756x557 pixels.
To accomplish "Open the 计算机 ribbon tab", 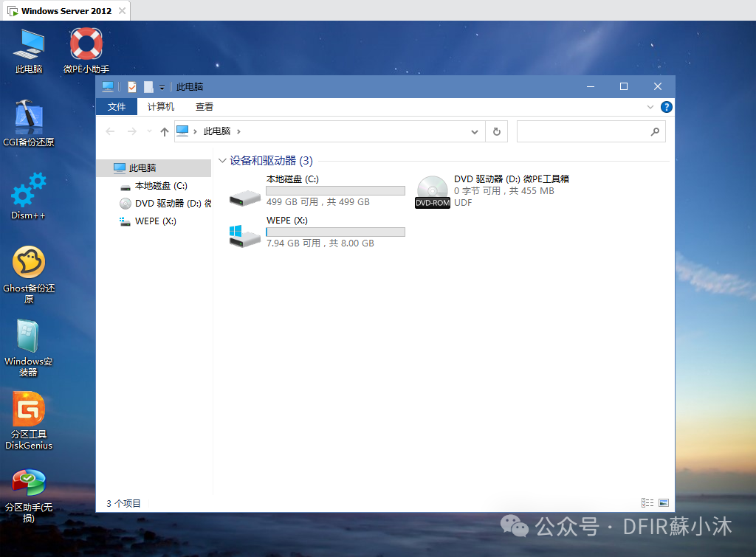I will click(x=160, y=106).
